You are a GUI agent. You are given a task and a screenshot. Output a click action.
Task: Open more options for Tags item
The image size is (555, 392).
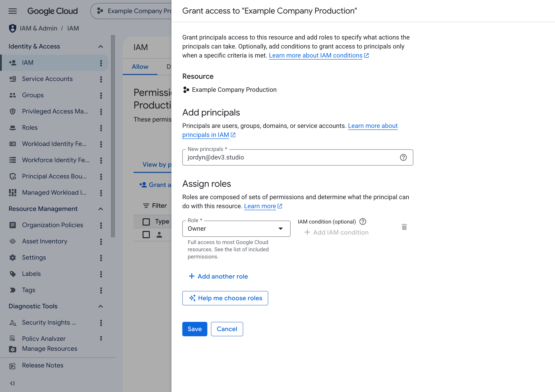pos(101,290)
